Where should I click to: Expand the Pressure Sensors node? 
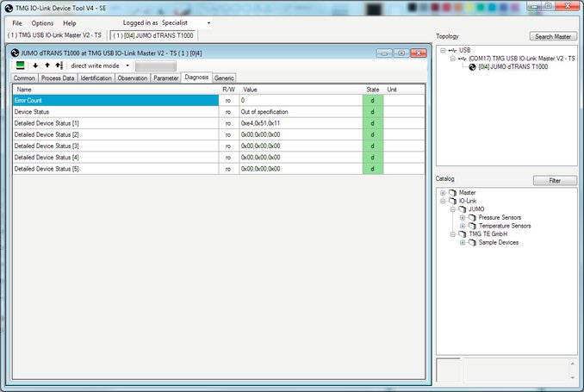tap(463, 218)
